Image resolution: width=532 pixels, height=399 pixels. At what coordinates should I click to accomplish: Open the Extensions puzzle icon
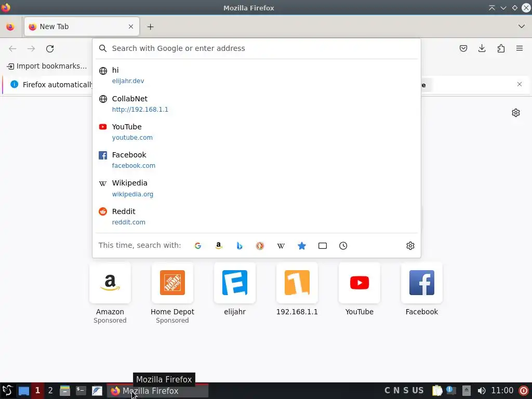tap(501, 48)
